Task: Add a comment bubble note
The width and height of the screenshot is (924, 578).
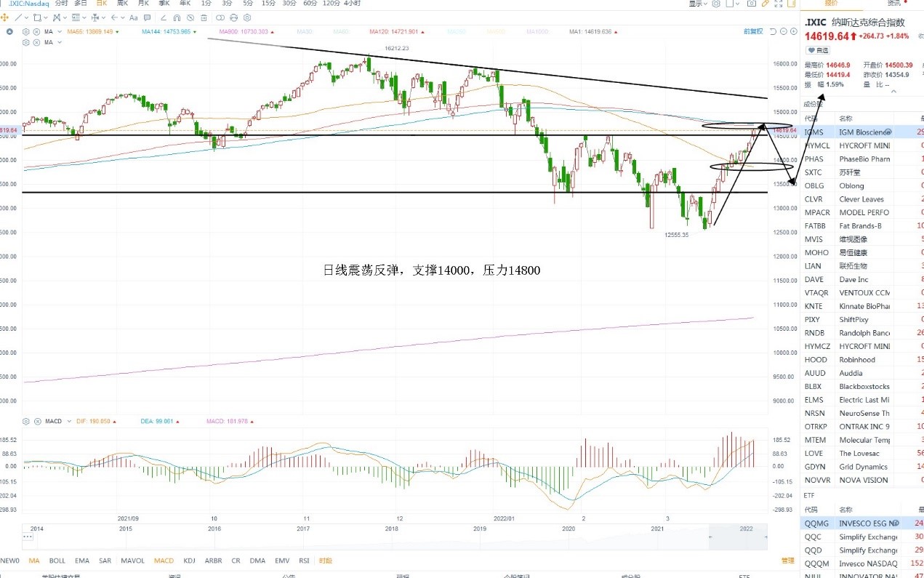Action: pyautogui.click(x=147, y=17)
